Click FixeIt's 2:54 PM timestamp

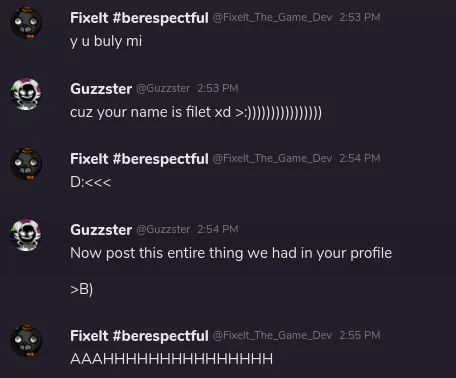point(360,158)
